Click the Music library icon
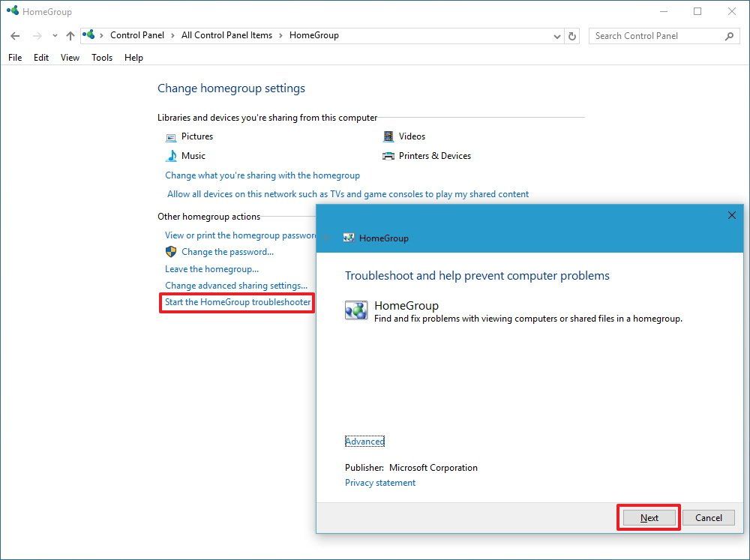Viewport: 750px width, 560px height. point(171,156)
